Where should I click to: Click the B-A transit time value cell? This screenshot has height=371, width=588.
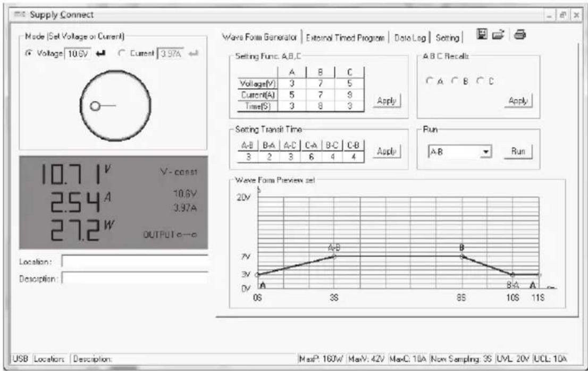(x=269, y=157)
